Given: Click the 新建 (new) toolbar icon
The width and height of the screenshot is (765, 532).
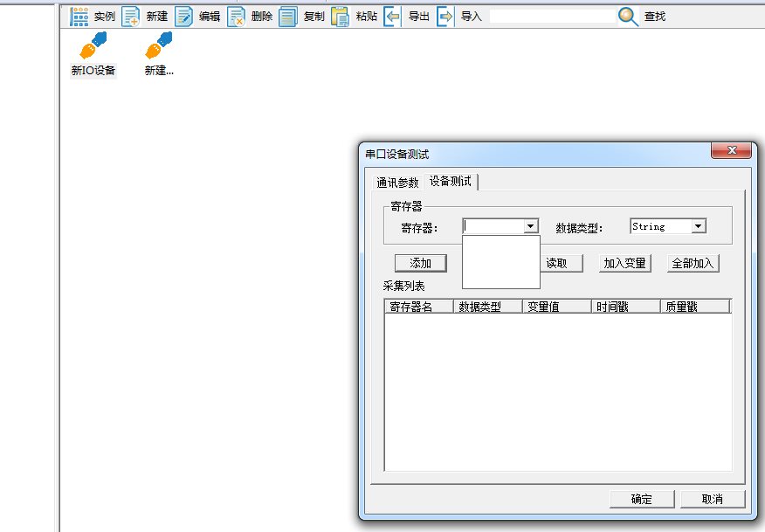Looking at the screenshot, I should pyautogui.click(x=131, y=17).
